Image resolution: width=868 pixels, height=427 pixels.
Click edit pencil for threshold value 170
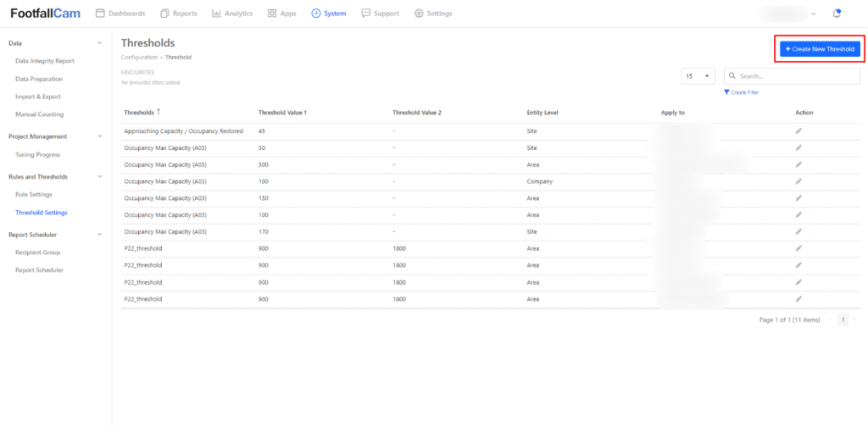[798, 231]
